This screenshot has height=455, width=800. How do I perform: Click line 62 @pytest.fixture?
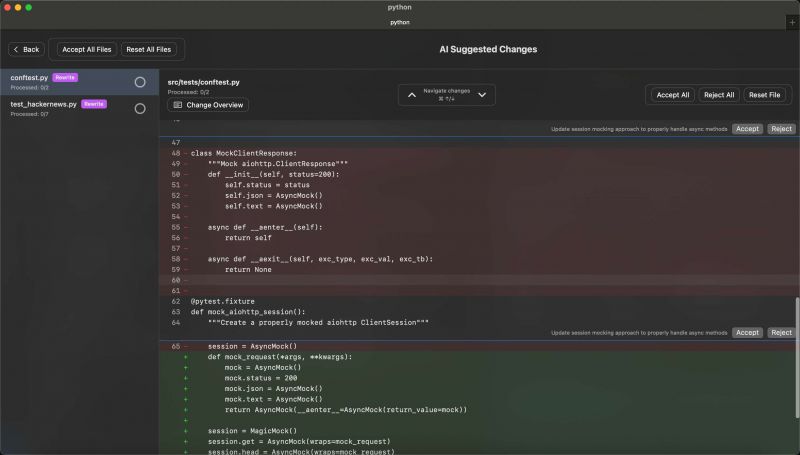(x=222, y=301)
